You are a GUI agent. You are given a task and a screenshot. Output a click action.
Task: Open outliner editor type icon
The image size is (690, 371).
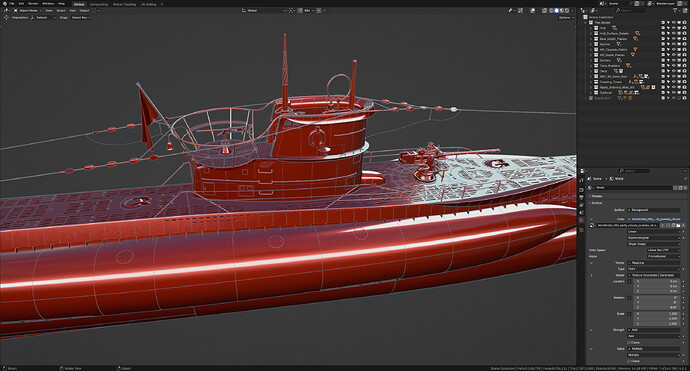click(583, 11)
